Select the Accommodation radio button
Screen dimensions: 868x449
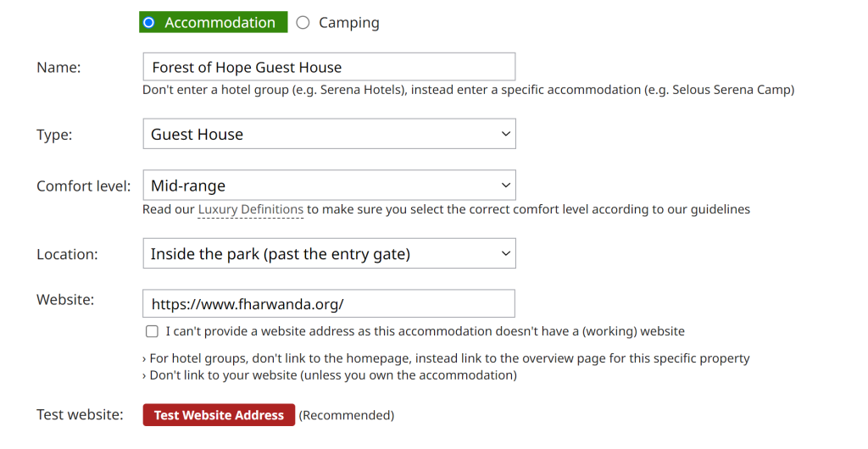click(149, 23)
